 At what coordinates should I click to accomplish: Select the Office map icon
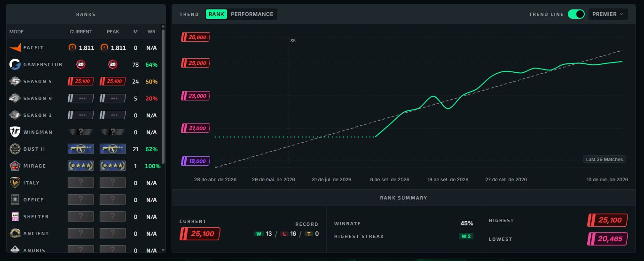(x=15, y=200)
